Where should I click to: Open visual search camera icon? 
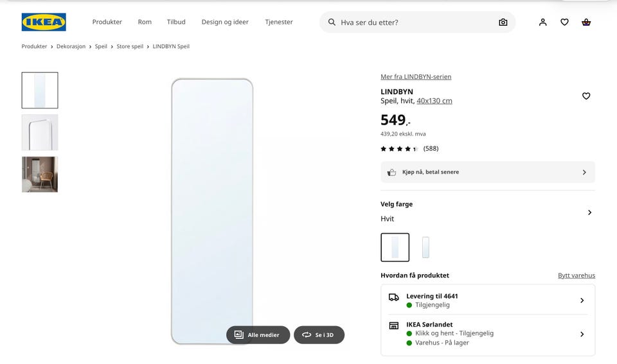coord(503,22)
